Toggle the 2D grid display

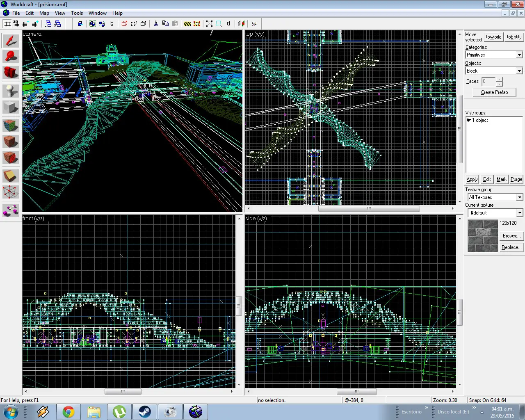(x=7, y=24)
